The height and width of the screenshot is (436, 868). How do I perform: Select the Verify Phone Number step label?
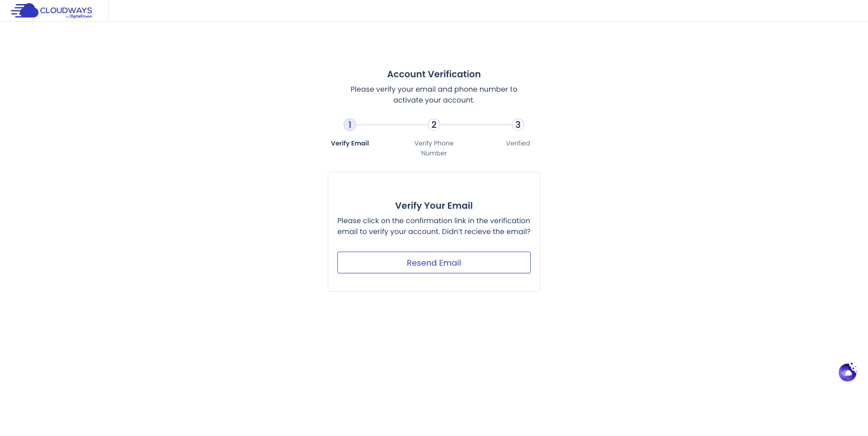pos(434,148)
